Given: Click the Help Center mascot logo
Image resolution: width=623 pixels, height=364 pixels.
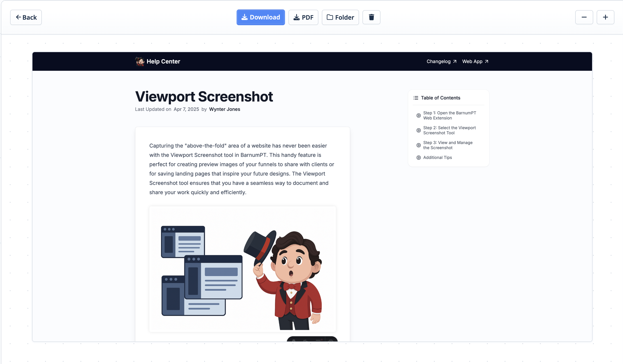Looking at the screenshot, I should [140, 61].
